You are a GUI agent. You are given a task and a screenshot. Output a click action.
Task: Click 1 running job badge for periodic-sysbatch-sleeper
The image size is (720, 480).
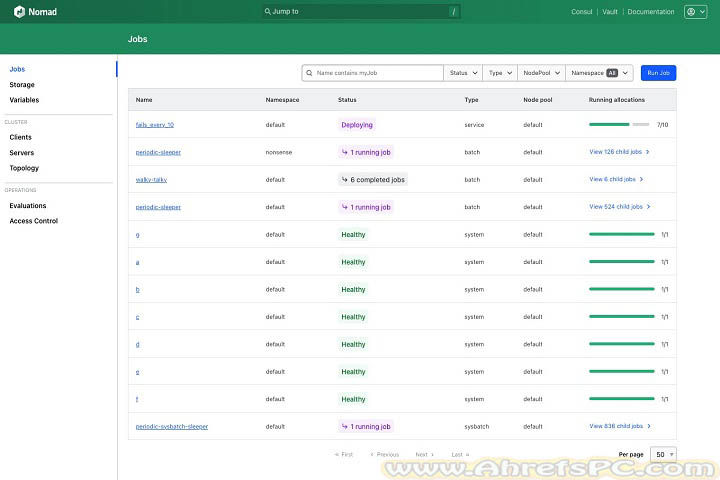point(366,426)
